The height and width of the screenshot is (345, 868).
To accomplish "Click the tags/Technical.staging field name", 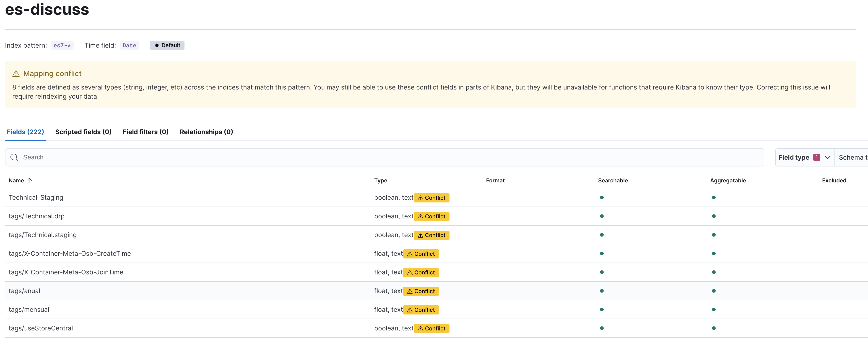I will click(42, 235).
